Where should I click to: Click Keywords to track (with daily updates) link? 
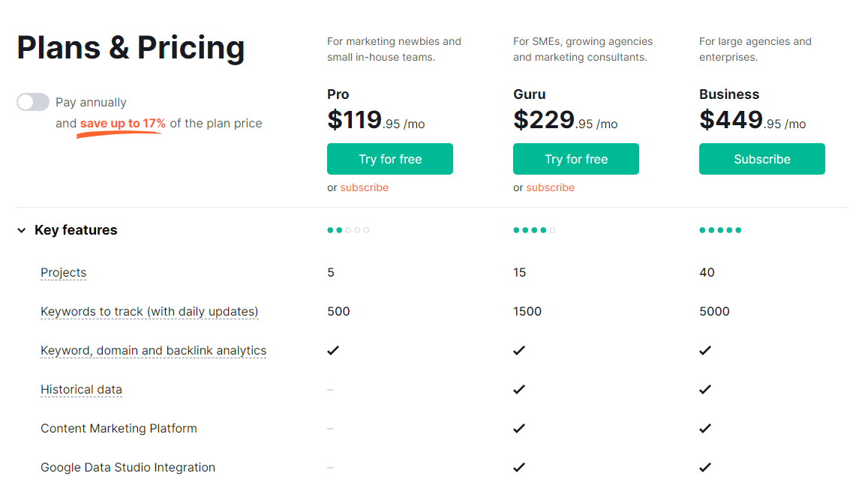coord(149,311)
